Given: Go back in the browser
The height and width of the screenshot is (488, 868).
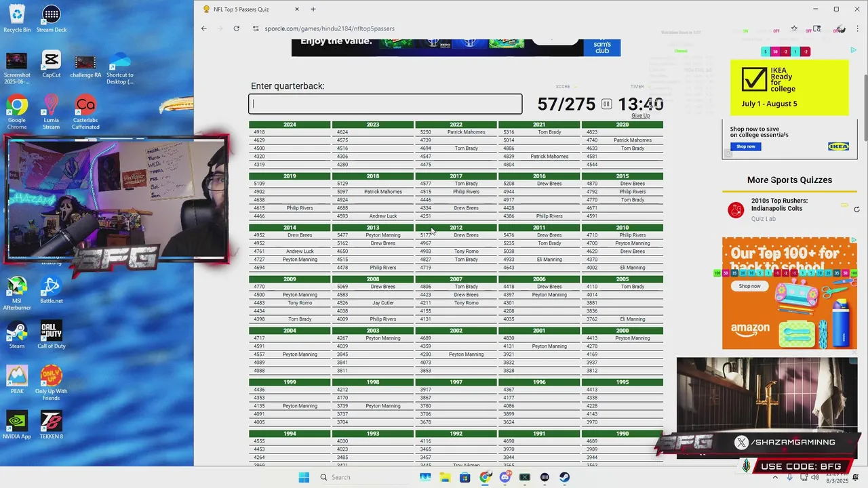Looking at the screenshot, I should [x=204, y=28].
